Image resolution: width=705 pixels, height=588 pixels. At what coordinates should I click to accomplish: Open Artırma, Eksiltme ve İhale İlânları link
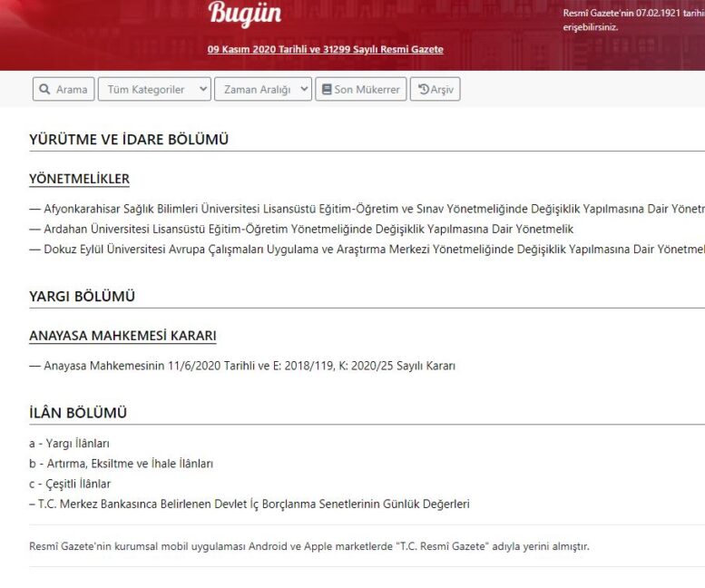[x=121, y=464]
